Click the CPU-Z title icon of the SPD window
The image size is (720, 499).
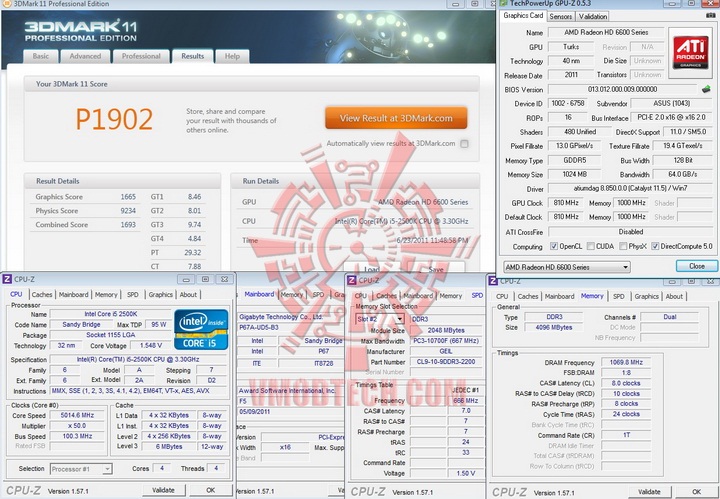coord(351,280)
